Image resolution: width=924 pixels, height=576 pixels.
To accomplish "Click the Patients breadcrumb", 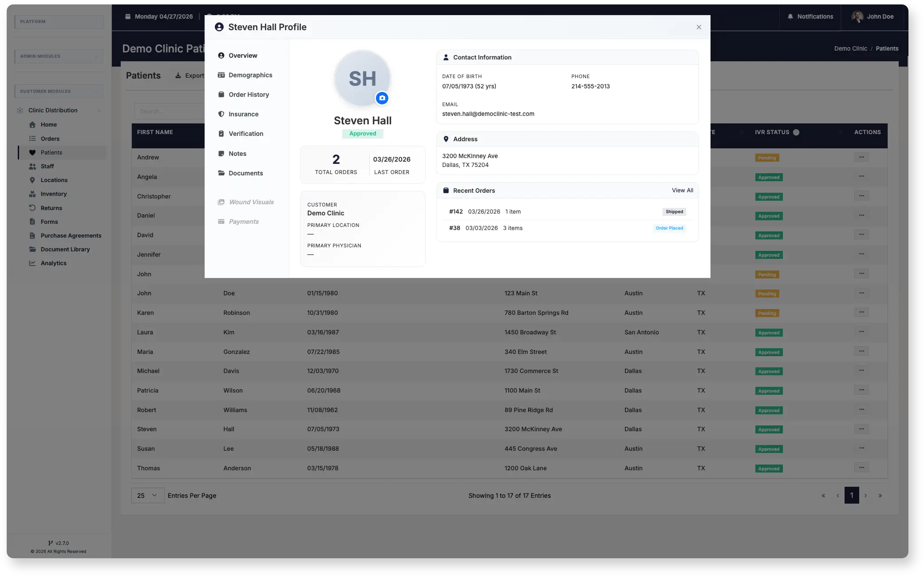I will pyautogui.click(x=887, y=49).
